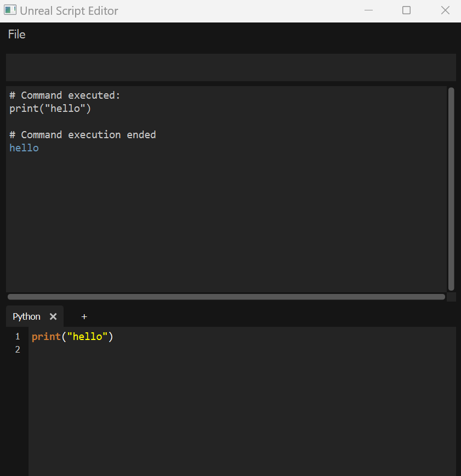461x476 pixels.
Task: Select line number 1 in the code editor
Action: point(17,336)
